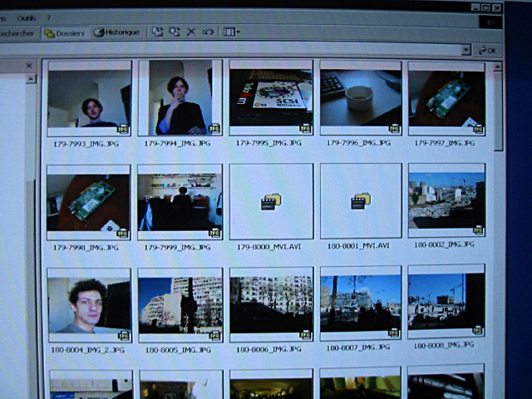The image size is (532, 399).
Task: Select thumbnail 179-7999_IMG.JPG
Action: [180, 202]
